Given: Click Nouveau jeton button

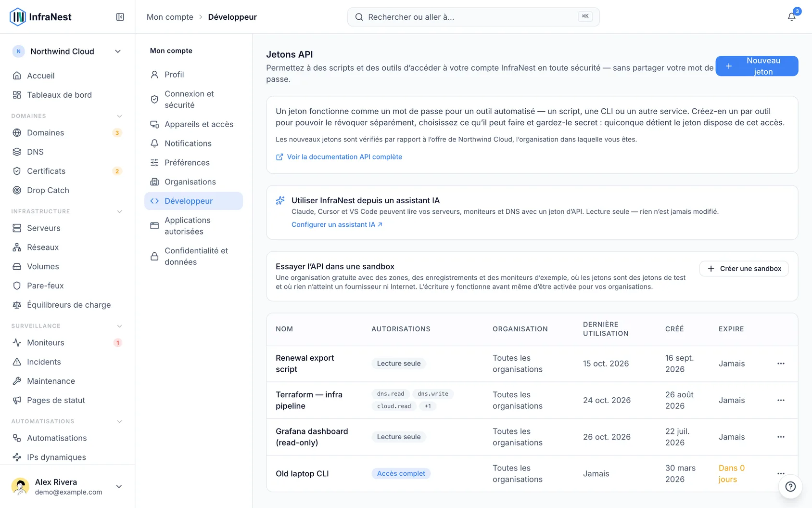Looking at the screenshot, I should click(757, 66).
